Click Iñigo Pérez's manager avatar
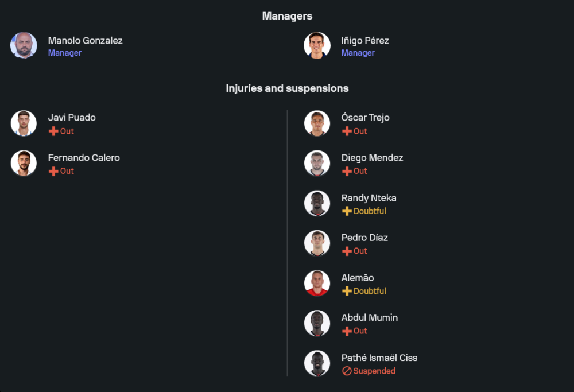 click(317, 45)
